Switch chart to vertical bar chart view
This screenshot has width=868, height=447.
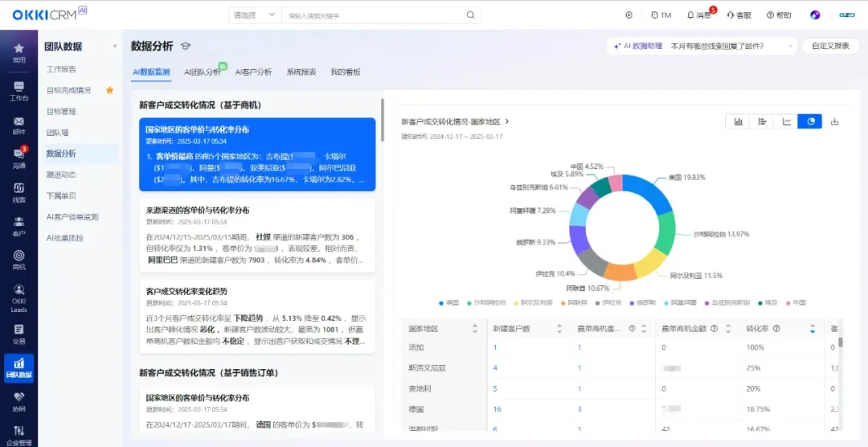(x=737, y=121)
